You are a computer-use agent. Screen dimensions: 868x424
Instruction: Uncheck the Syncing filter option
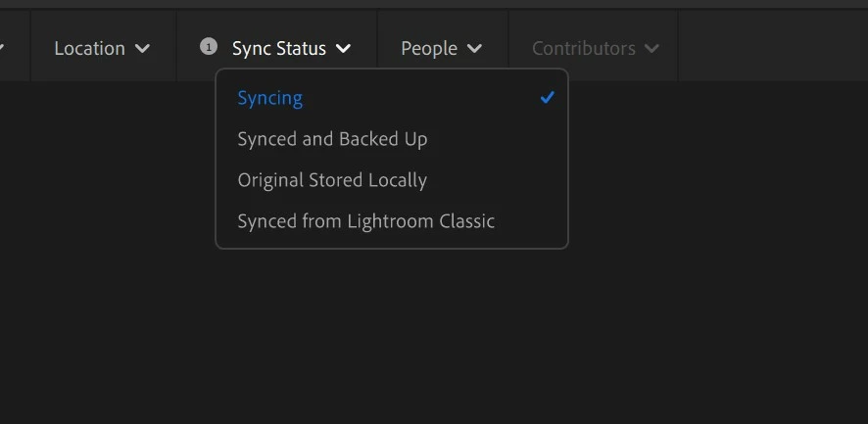pos(391,98)
